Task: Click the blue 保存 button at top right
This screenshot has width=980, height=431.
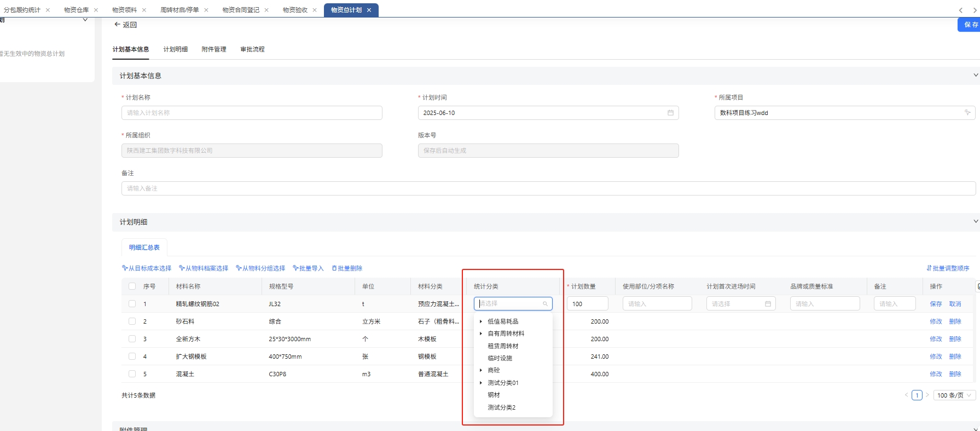Action: click(x=970, y=25)
